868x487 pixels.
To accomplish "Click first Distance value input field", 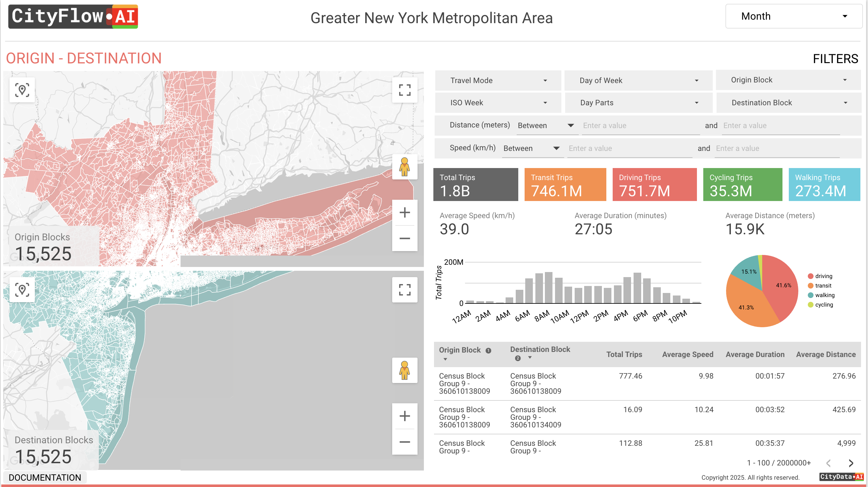I will (x=641, y=126).
